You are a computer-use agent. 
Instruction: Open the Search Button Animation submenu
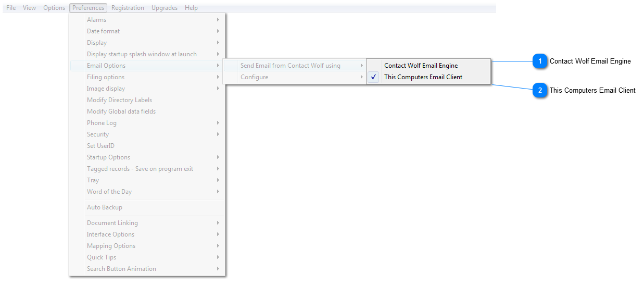pos(147,269)
